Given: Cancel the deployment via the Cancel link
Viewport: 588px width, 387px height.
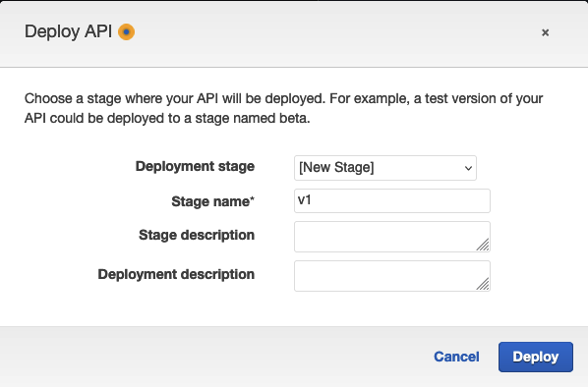Looking at the screenshot, I should 456,357.
